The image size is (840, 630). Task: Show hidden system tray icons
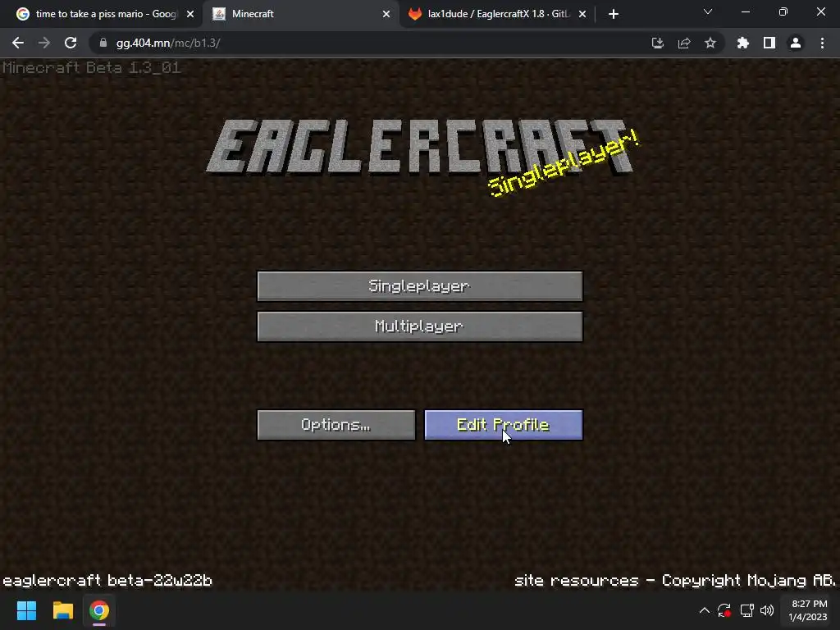pos(705,610)
